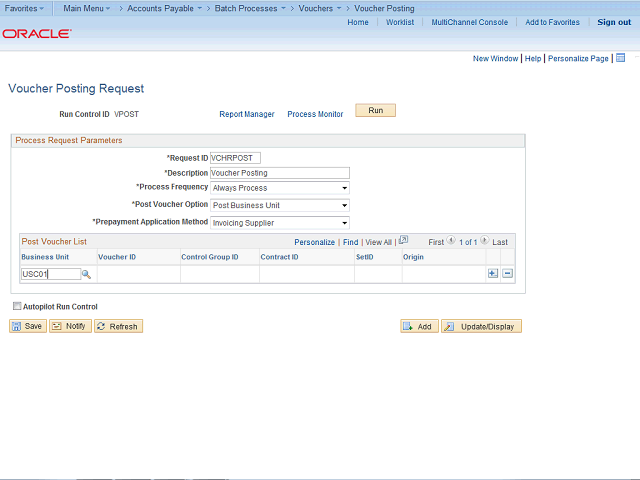Click First in grid navigation
Image resolution: width=640 pixels, height=480 pixels.
(436, 242)
